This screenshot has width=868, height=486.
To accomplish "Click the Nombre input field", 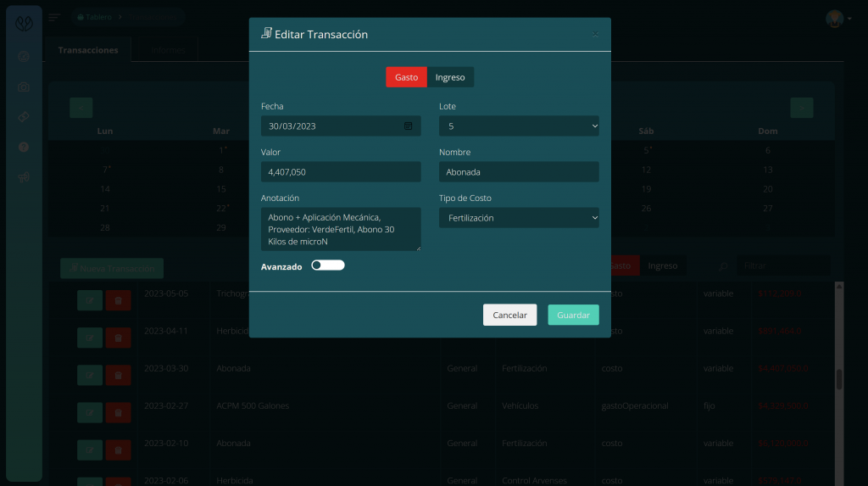I will 519,172.
